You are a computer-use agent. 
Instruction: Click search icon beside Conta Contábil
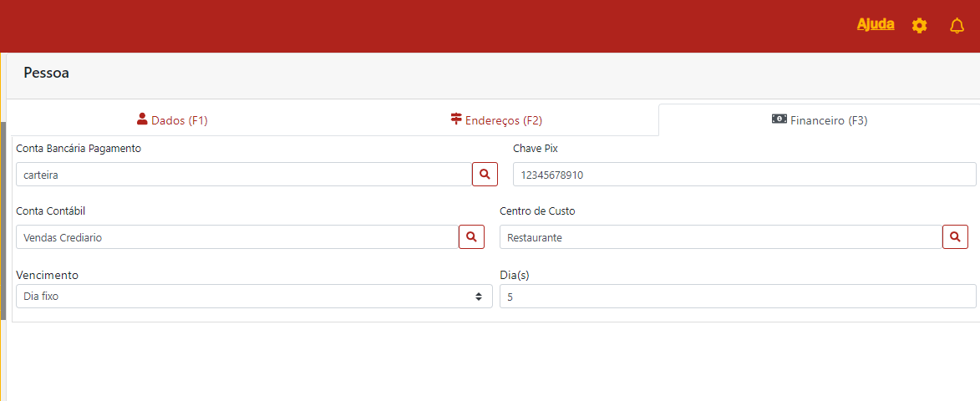[x=471, y=237]
